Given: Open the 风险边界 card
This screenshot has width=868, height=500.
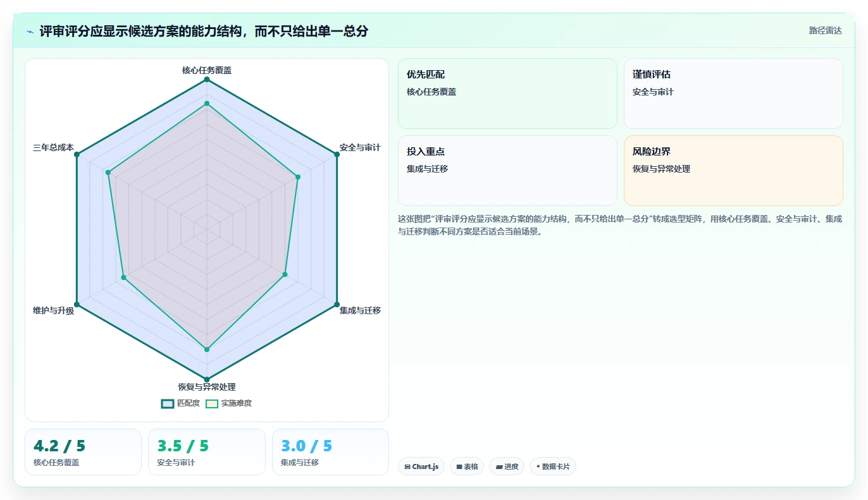Looking at the screenshot, I should tap(733, 171).
